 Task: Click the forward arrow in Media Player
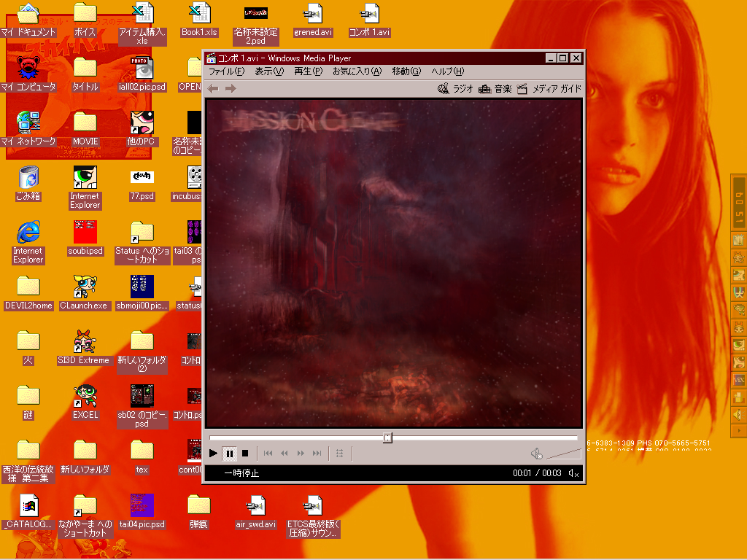[231, 88]
